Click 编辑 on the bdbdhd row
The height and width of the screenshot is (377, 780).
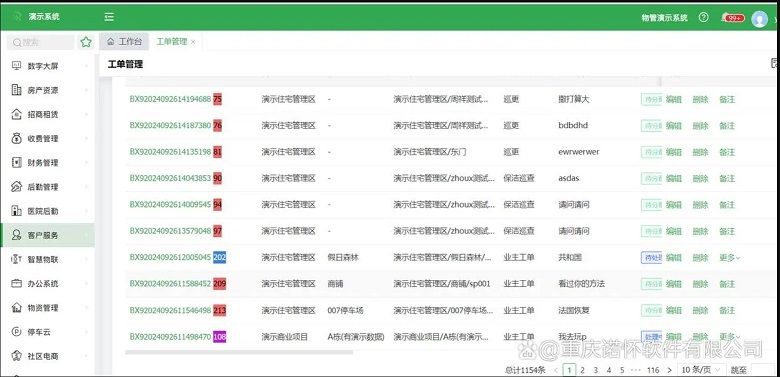[x=674, y=126]
